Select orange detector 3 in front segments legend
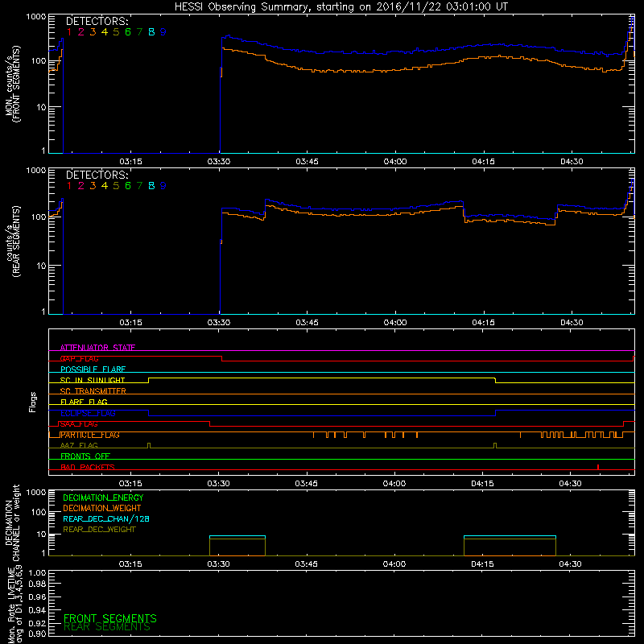The height and width of the screenshot is (644, 644). pos(93,32)
